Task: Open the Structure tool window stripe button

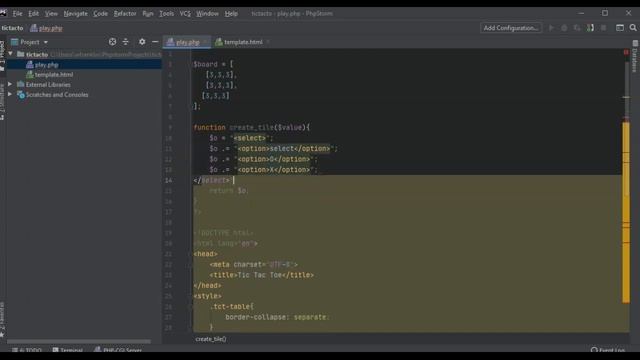Action: 2,102
